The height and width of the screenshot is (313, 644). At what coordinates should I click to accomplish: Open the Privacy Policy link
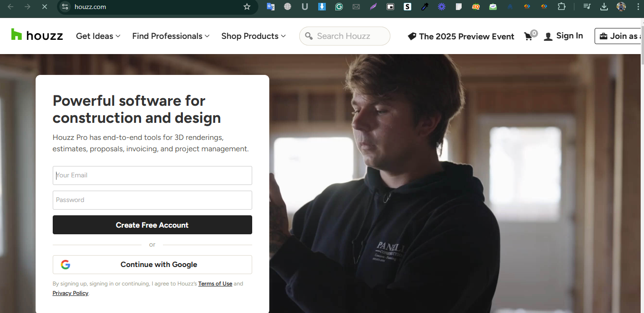coord(70,293)
